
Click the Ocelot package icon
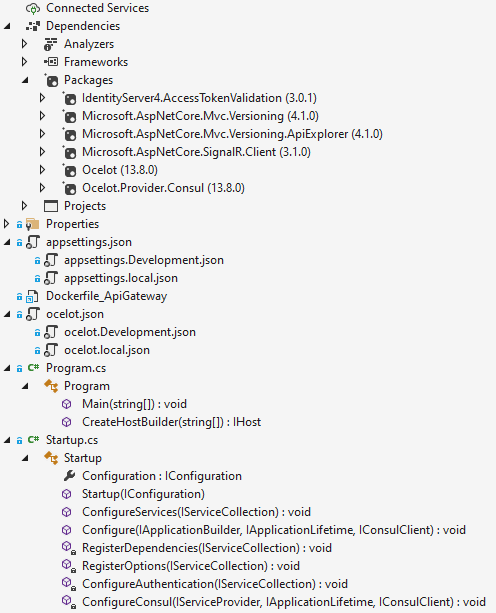click(x=70, y=170)
